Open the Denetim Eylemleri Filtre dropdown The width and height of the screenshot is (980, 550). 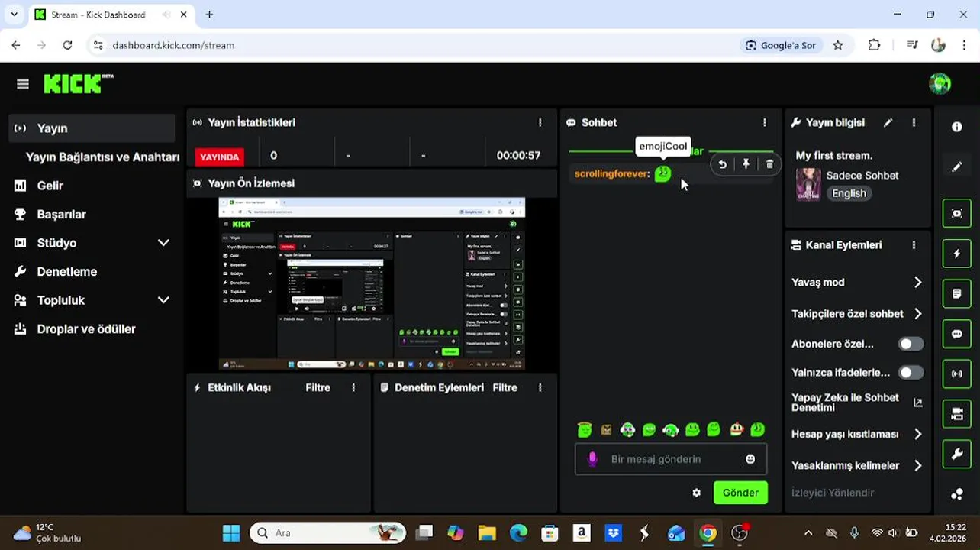505,388
